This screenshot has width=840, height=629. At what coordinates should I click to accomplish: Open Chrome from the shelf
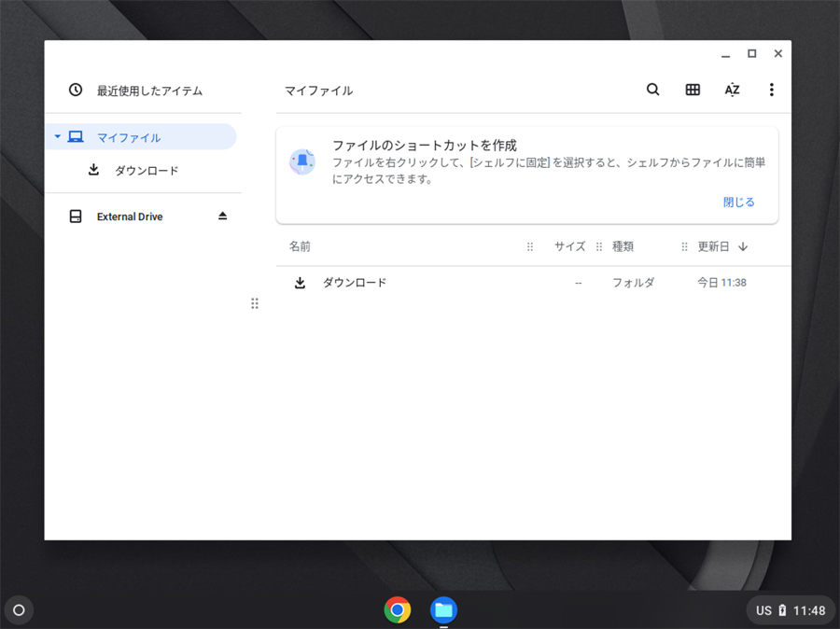[x=398, y=610]
